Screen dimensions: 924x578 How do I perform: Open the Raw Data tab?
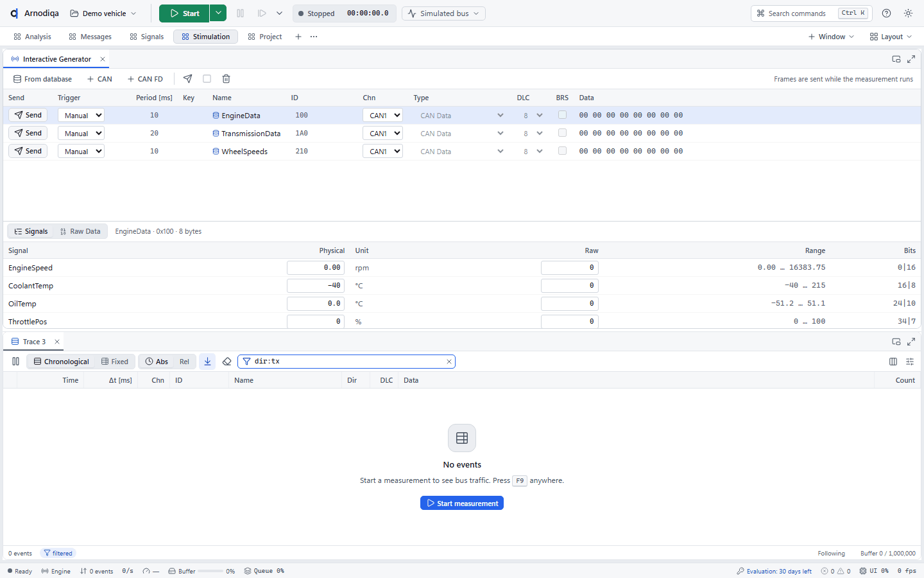click(x=80, y=231)
